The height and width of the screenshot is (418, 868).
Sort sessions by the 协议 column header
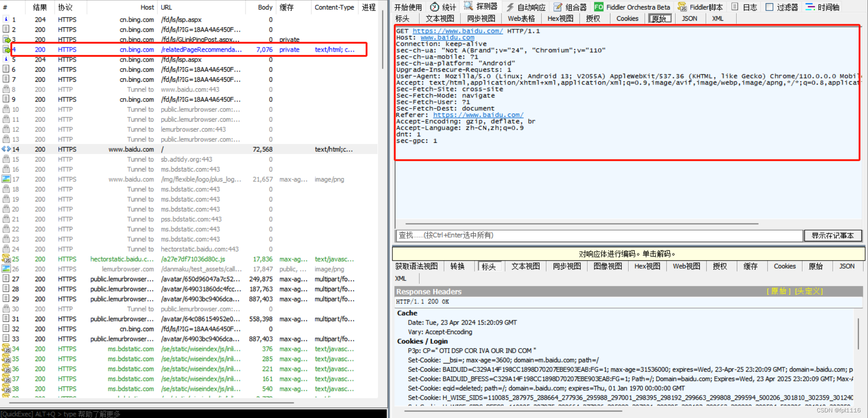[x=65, y=7]
